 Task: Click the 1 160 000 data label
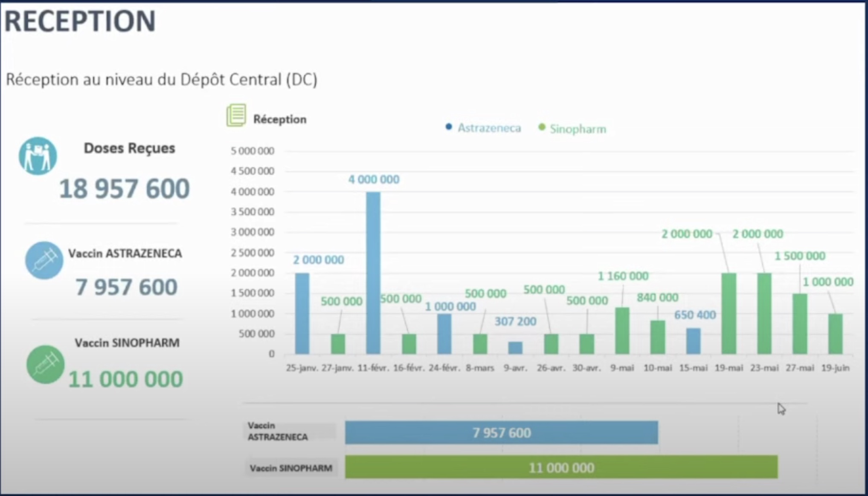click(x=623, y=276)
